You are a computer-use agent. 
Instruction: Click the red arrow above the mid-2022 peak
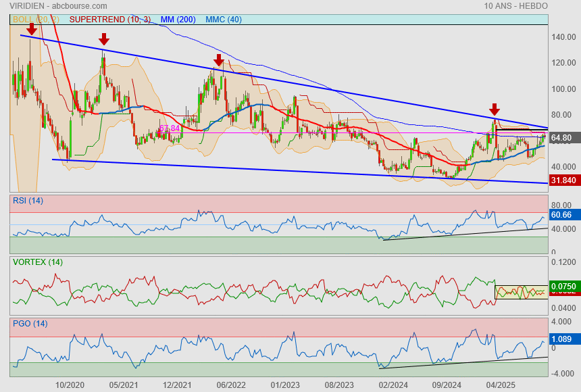pyautogui.click(x=218, y=60)
